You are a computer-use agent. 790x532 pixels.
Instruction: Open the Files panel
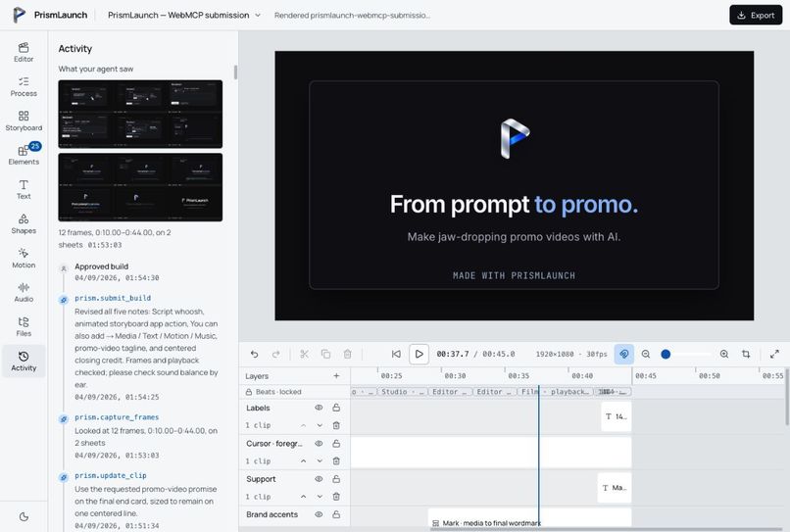[24, 326]
